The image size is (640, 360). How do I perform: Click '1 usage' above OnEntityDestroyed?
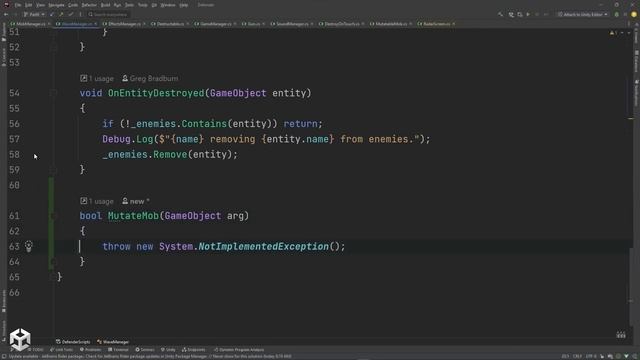[x=101, y=78]
